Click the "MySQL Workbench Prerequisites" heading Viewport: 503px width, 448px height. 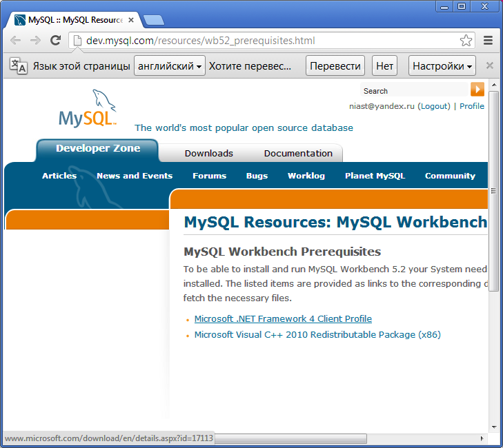282,252
